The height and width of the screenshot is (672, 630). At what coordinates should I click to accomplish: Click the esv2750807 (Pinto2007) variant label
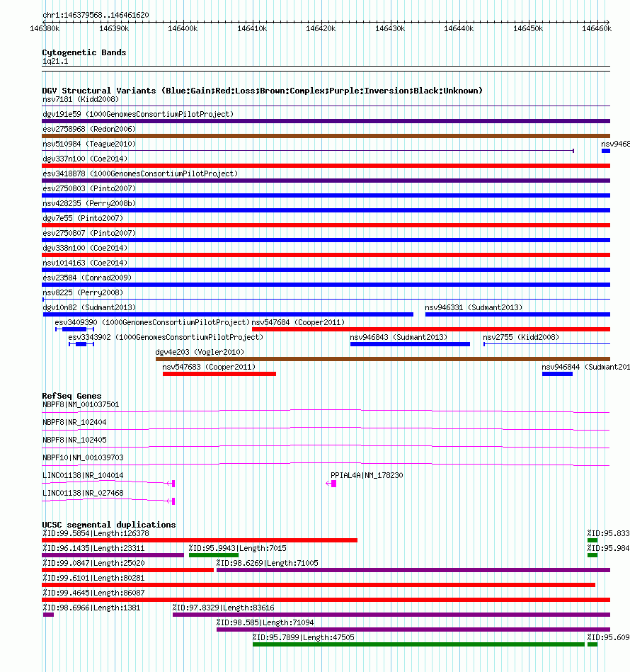[x=89, y=233]
